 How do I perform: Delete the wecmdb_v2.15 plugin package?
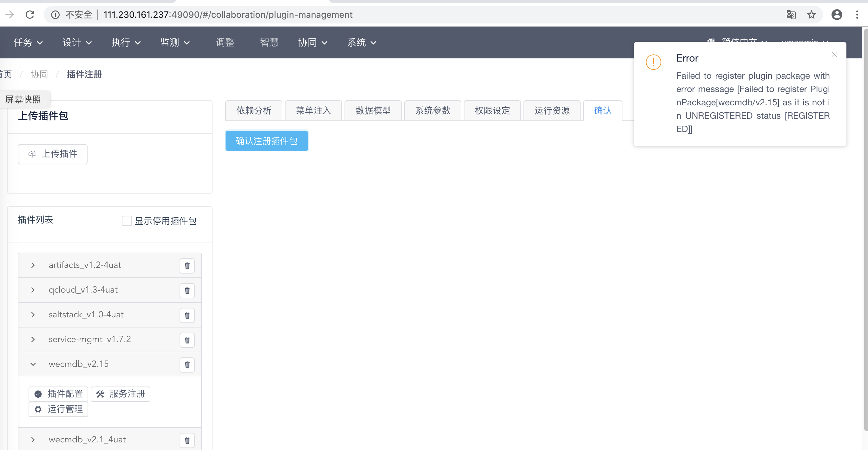187,365
